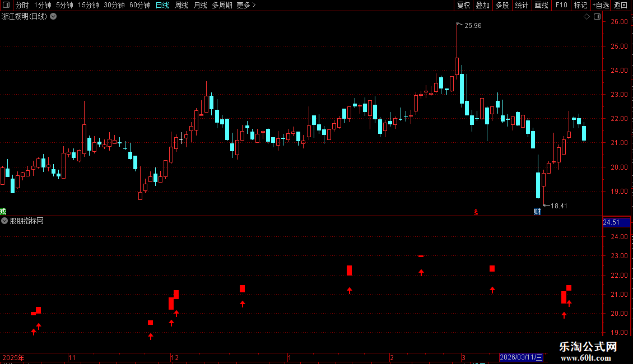This screenshot has width=633, height=364.
Task: Select the 15分钟 period
Action: pos(89,5)
